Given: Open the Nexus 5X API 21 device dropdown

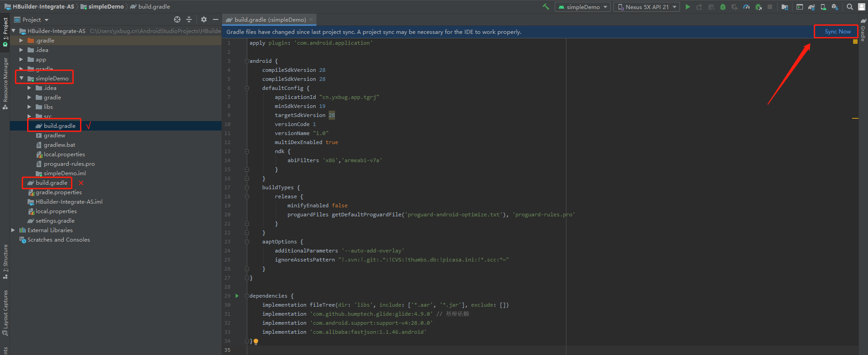Looking at the screenshot, I should [647, 7].
